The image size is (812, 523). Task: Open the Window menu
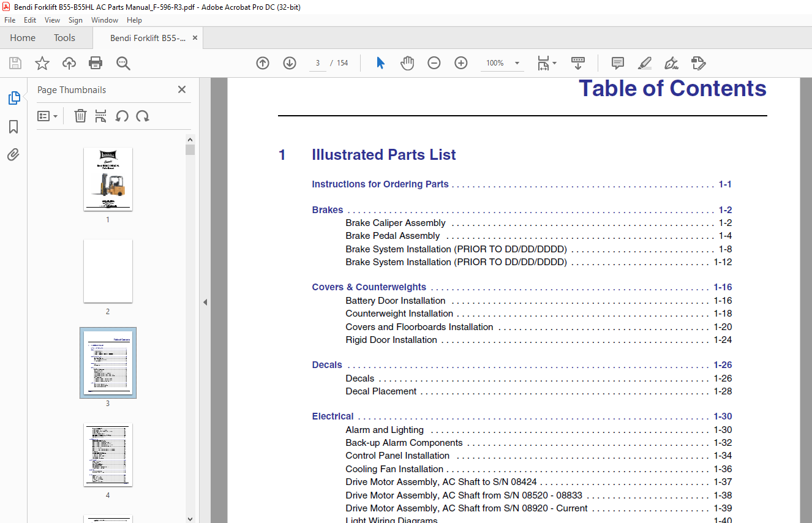pyautogui.click(x=105, y=20)
